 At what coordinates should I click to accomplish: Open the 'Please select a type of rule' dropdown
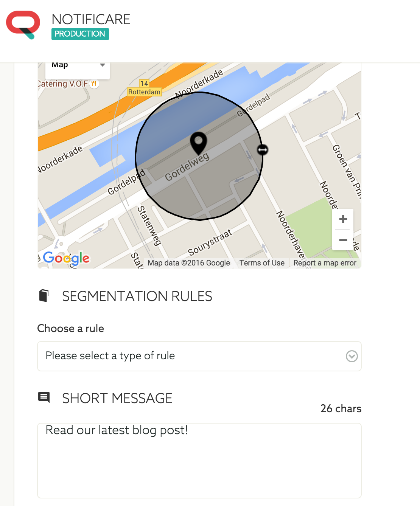[x=199, y=356]
